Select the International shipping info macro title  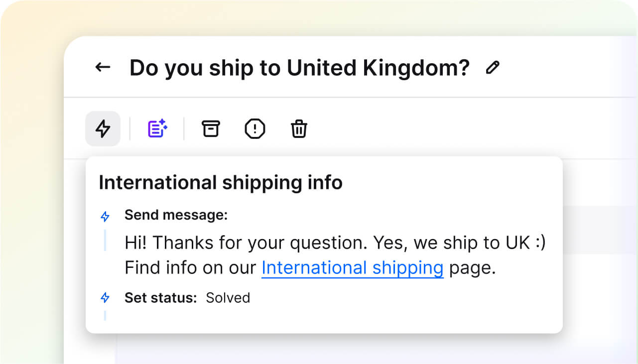[x=221, y=183]
